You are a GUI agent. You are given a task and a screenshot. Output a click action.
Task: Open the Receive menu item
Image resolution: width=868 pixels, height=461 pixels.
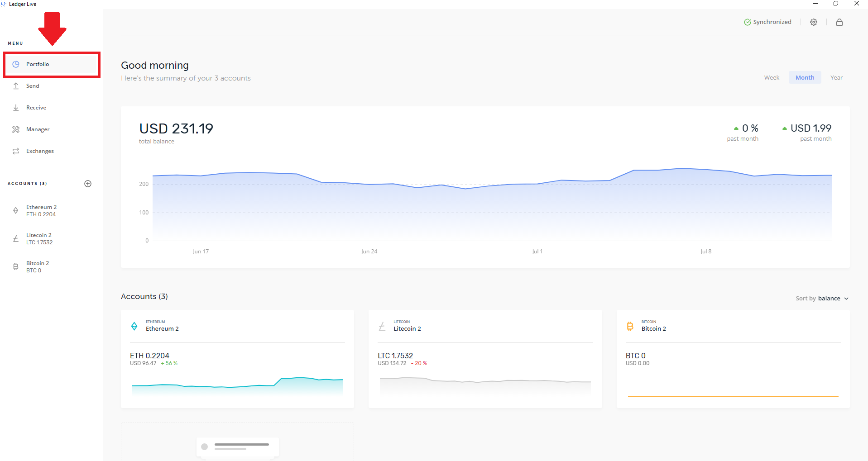click(52, 108)
